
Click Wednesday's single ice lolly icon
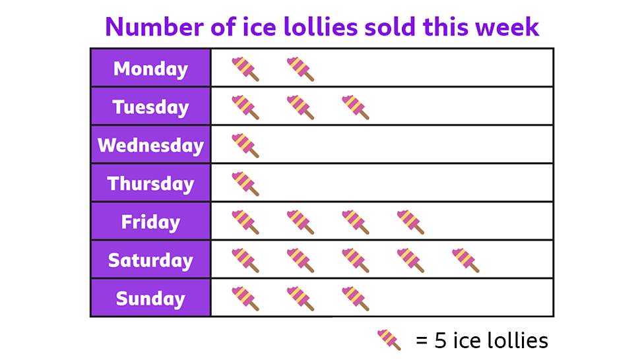pos(245,145)
